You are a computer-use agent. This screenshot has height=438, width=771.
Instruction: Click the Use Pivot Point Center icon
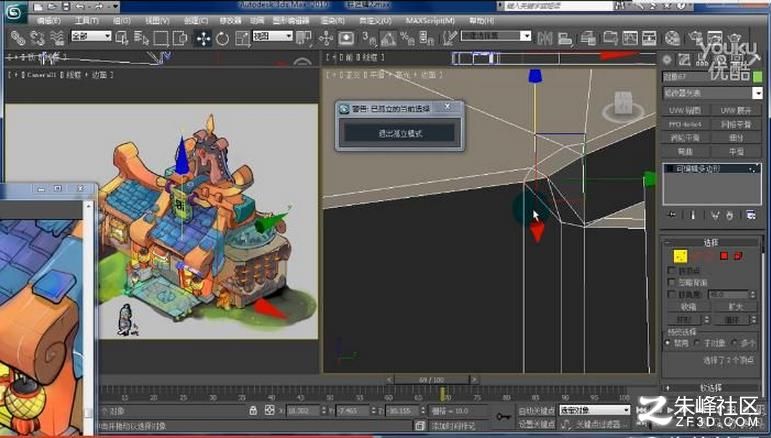coord(303,38)
